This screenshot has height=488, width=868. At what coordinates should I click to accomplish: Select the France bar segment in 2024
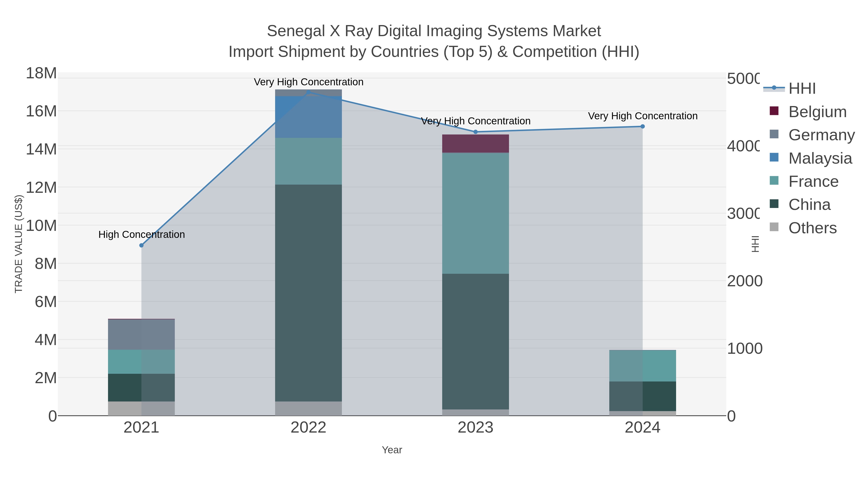point(643,366)
